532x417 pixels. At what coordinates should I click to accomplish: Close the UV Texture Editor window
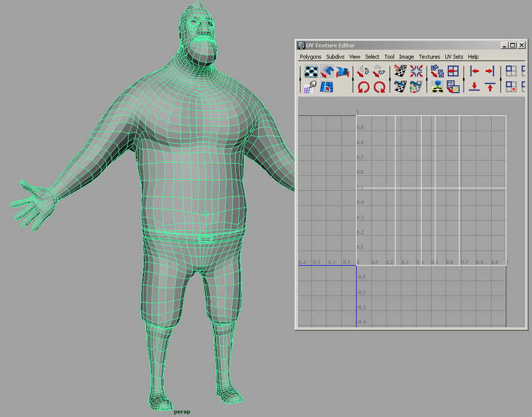coord(522,45)
